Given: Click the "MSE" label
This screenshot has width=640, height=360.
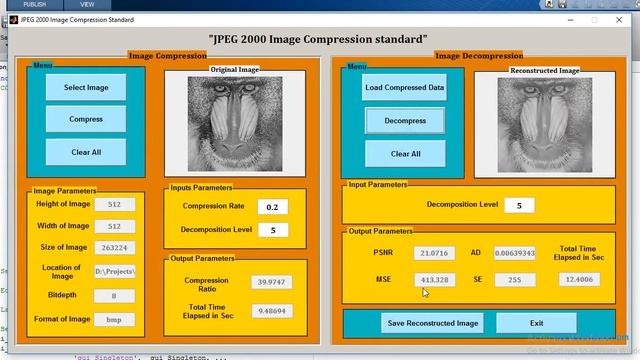Looking at the screenshot, I should (x=383, y=279).
